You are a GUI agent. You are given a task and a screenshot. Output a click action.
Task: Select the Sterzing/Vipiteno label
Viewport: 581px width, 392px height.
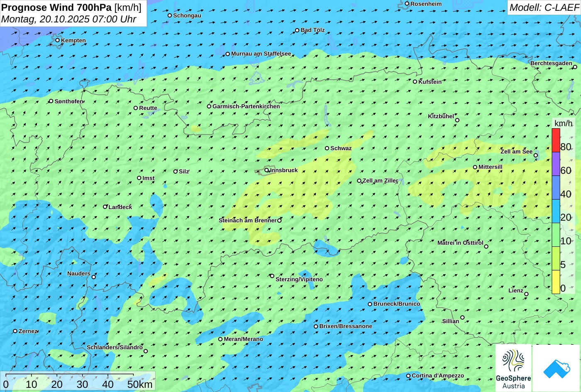(299, 279)
